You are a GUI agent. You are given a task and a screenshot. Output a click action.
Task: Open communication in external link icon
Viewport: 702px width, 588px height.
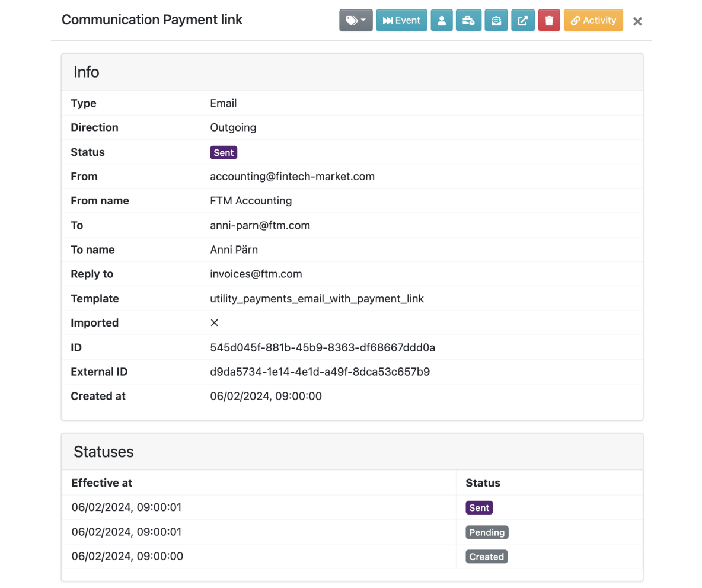click(x=522, y=20)
